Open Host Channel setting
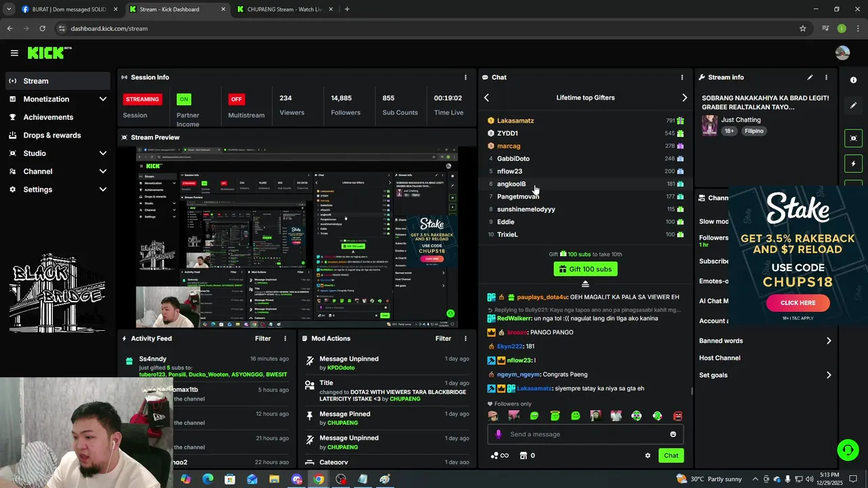The height and width of the screenshot is (488, 868). point(719,358)
